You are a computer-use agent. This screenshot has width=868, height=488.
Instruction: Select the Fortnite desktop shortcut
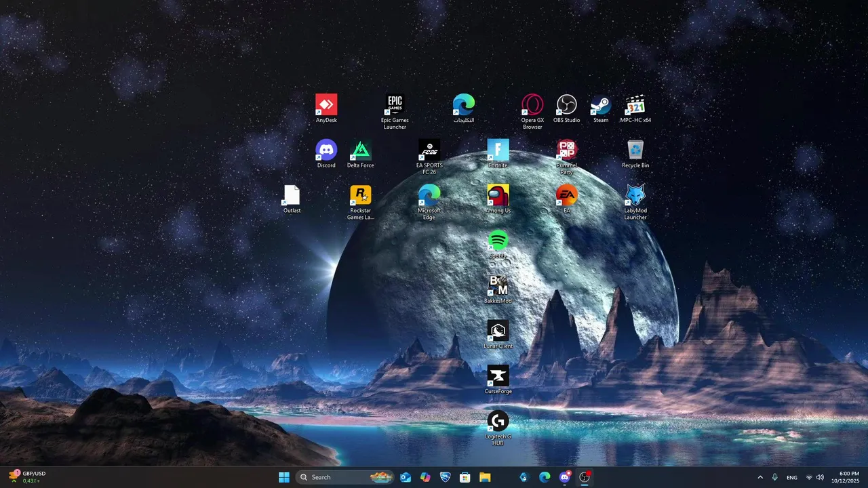498,154
